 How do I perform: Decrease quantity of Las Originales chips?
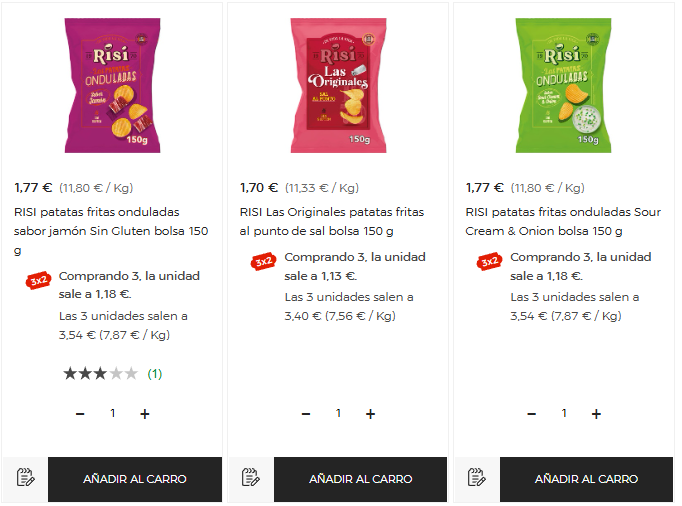pyautogui.click(x=306, y=414)
